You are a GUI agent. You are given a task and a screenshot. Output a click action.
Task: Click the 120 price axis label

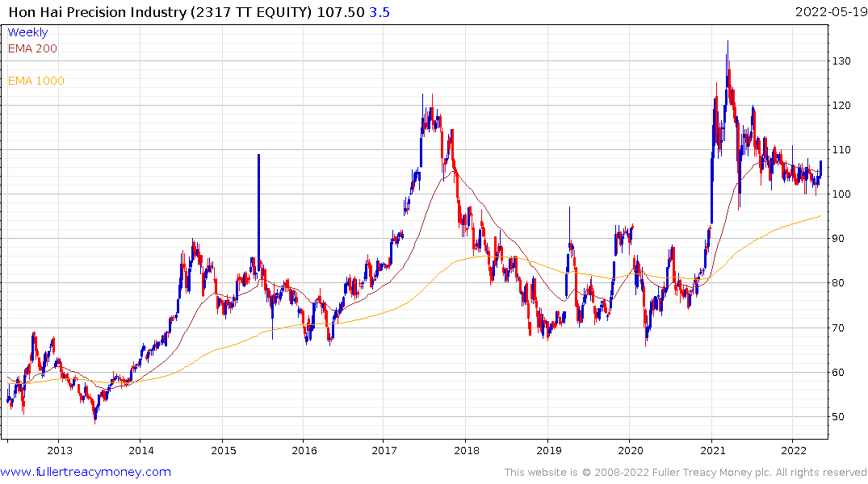coord(841,106)
